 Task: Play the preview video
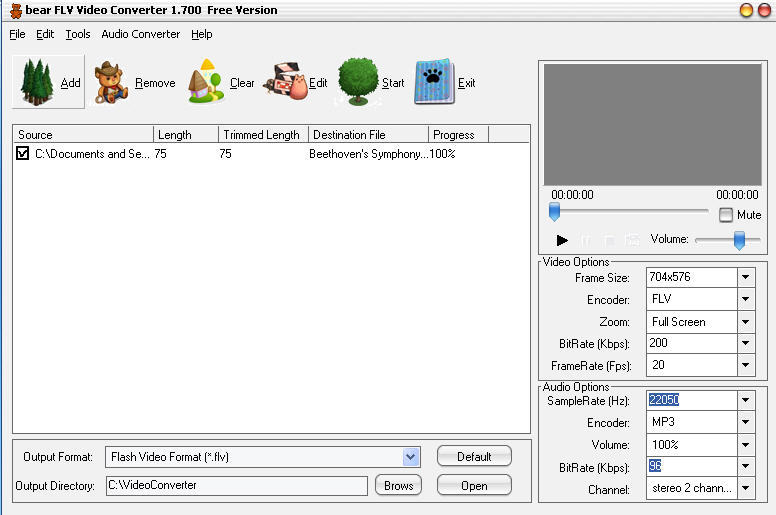pyautogui.click(x=562, y=240)
